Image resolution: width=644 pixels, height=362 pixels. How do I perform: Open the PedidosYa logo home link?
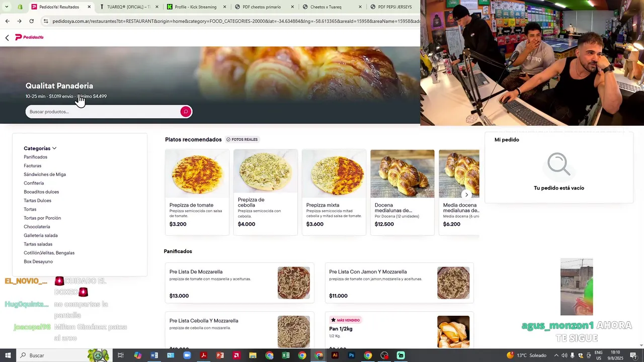point(29,37)
